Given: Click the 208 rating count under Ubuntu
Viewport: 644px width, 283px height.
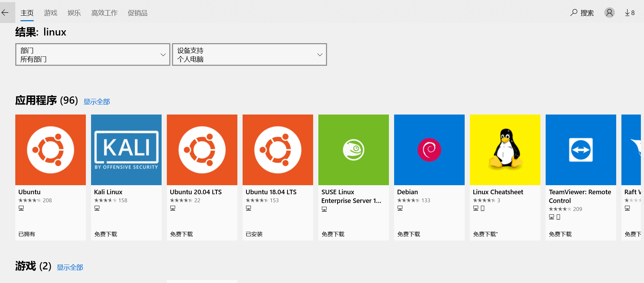Looking at the screenshot, I should tap(47, 201).
